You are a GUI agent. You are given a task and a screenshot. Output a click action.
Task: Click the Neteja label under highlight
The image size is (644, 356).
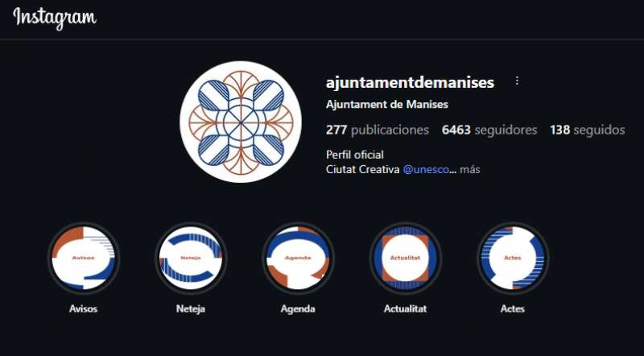pyautogui.click(x=191, y=308)
